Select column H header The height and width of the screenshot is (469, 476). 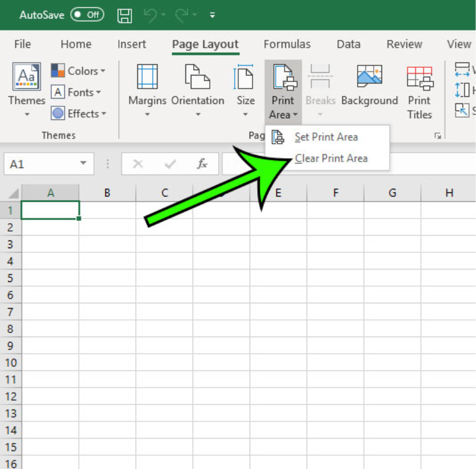[x=449, y=192]
